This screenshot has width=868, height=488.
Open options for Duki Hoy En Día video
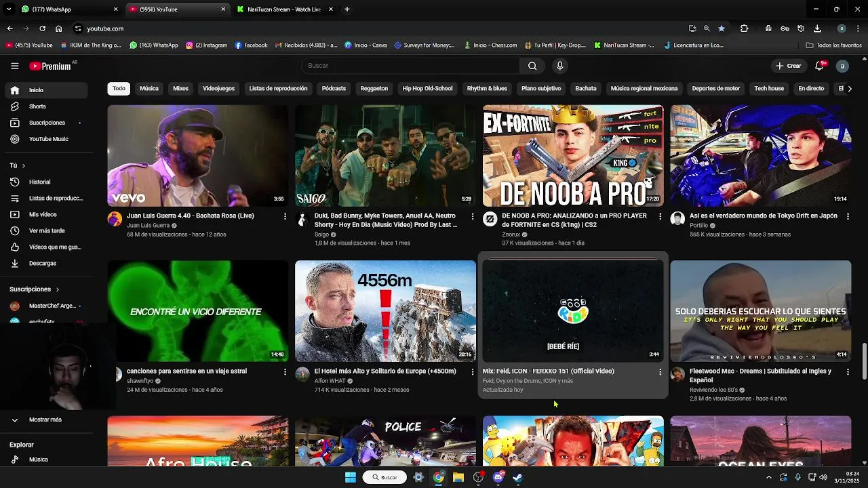click(x=473, y=216)
